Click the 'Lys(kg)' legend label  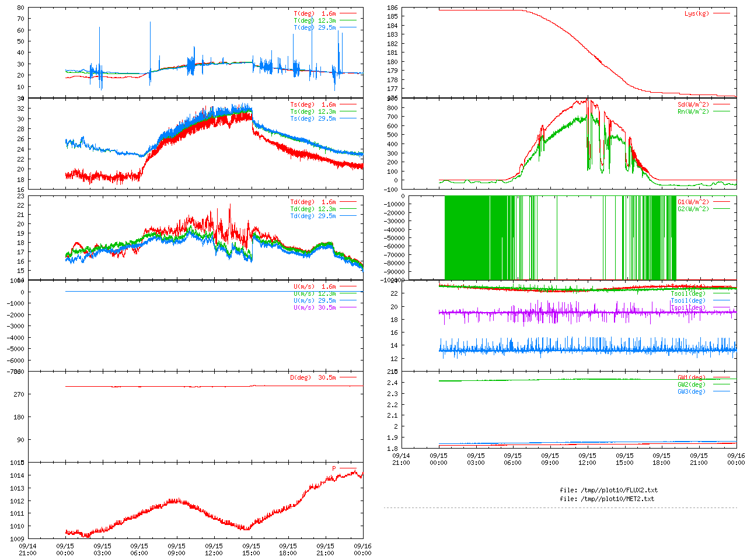click(697, 13)
